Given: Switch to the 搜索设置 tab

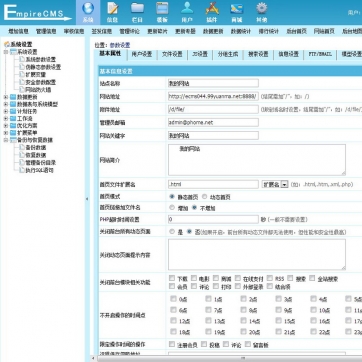Looking at the screenshot, I should click(x=258, y=54).
